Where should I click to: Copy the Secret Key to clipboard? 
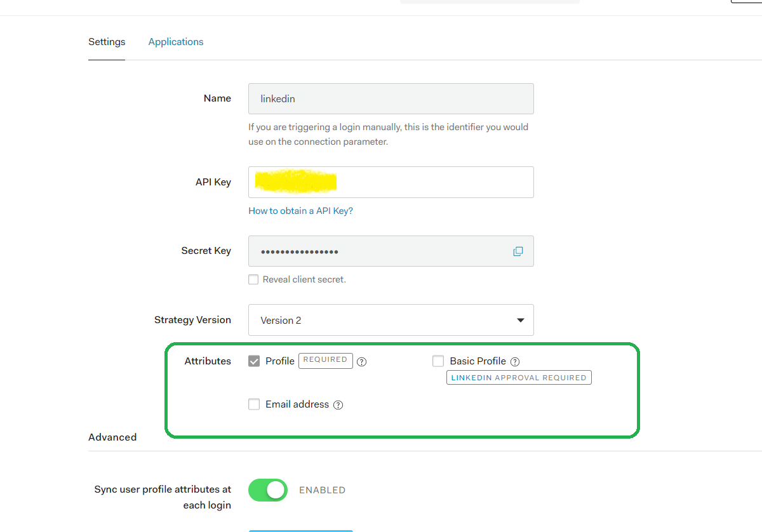pos(518,251)
